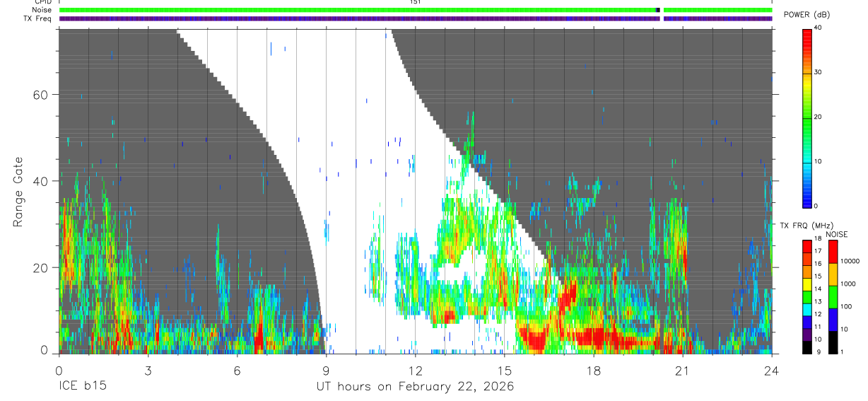
Task: Click the UT hours on February 22, 2026 title
Action: pos(415,387)
